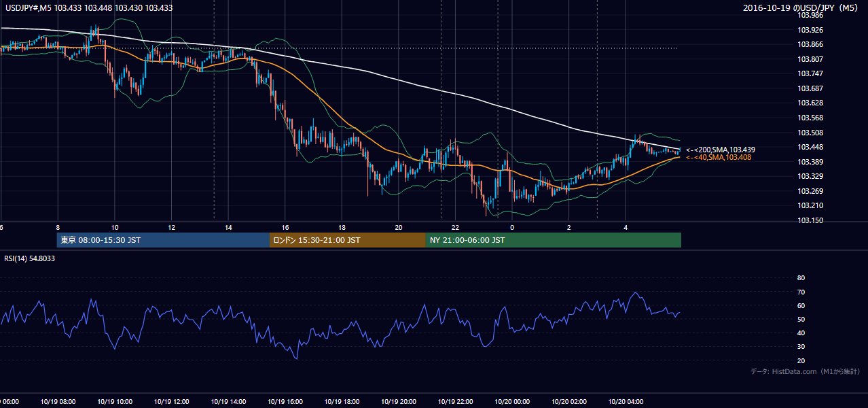Click the 103.329 price axis label
The width and height of the screenshot is (868, 408).
coord(810,176)
